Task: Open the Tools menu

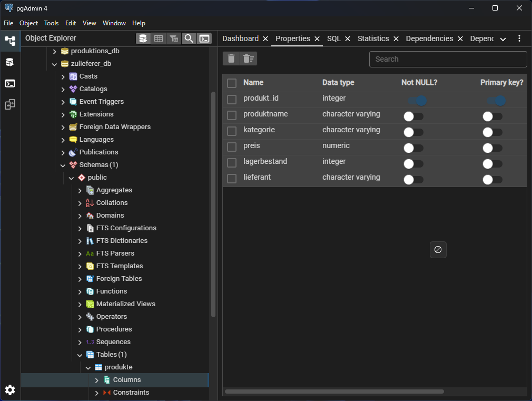Action: pos(51,23)
